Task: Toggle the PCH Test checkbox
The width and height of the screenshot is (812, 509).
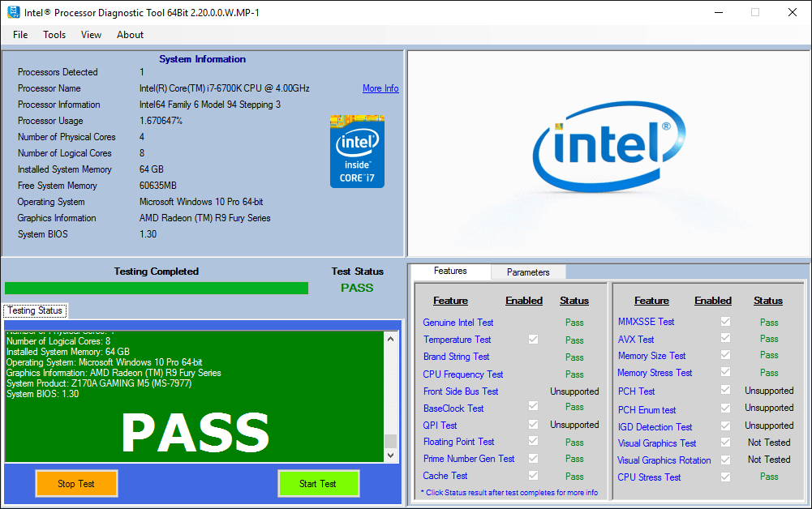Action: coord(725,390)
